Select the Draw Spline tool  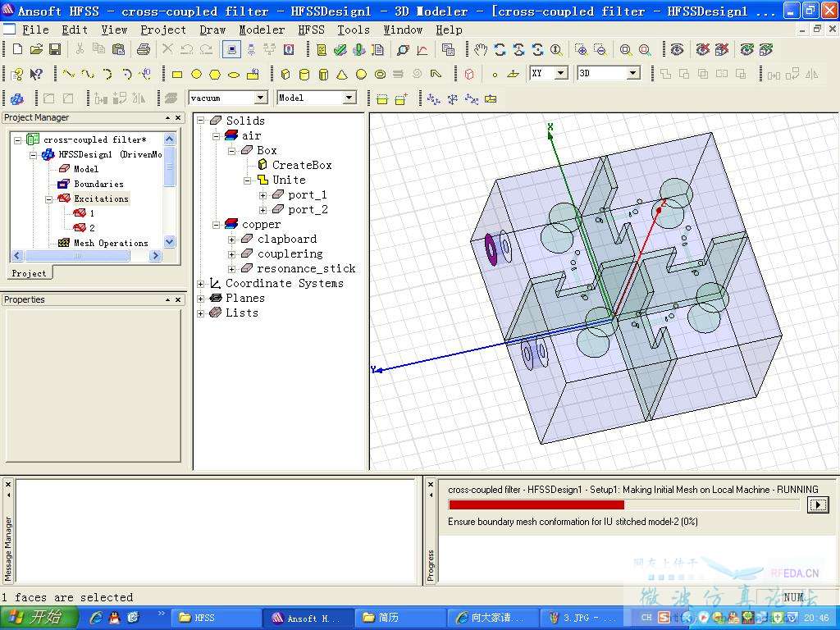pyautogui.click(x=87, y=74)
